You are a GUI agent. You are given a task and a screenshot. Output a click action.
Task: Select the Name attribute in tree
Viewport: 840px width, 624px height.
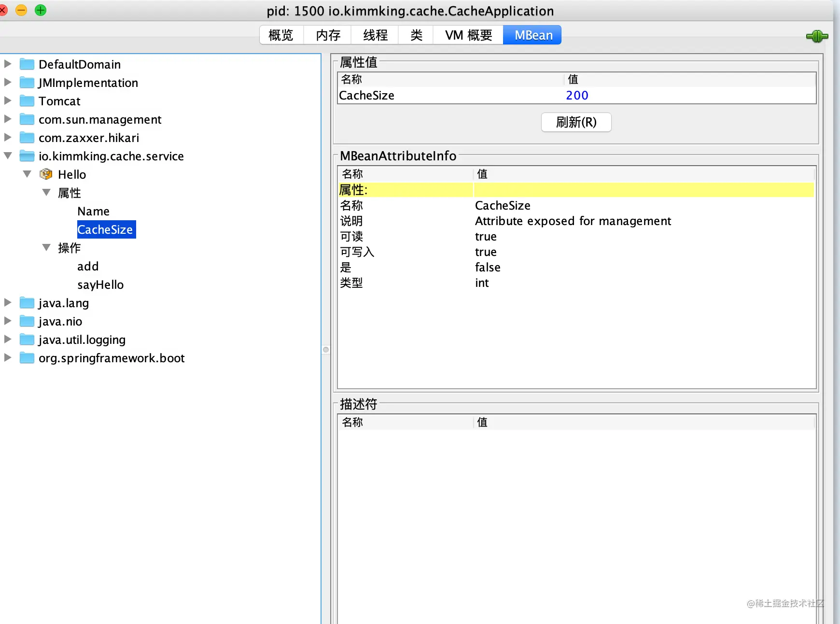click(93, 211)
